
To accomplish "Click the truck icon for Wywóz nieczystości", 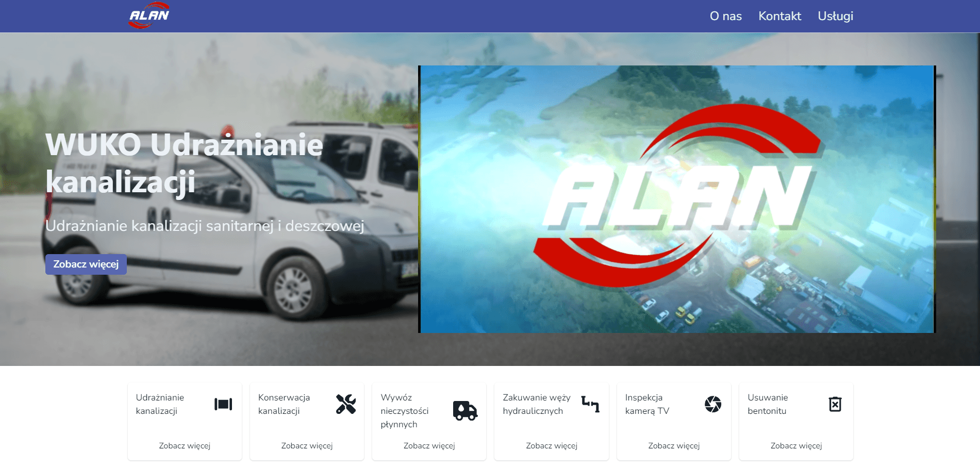I will 466,411.
